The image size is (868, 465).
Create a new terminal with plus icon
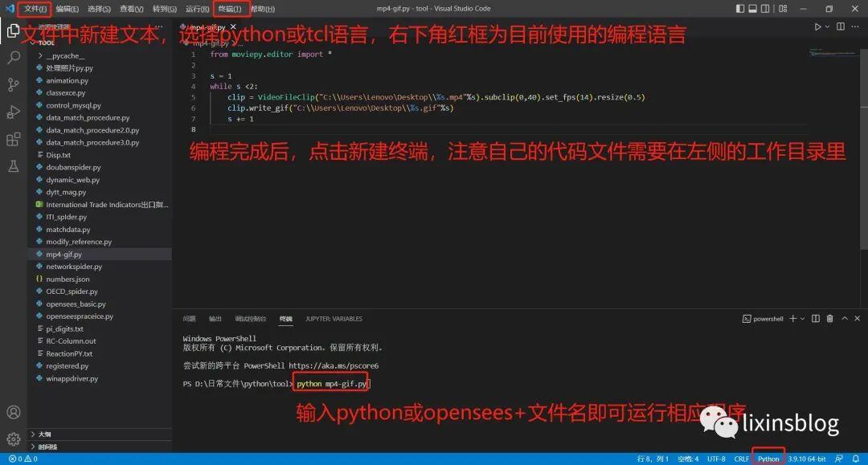[792, 319]
